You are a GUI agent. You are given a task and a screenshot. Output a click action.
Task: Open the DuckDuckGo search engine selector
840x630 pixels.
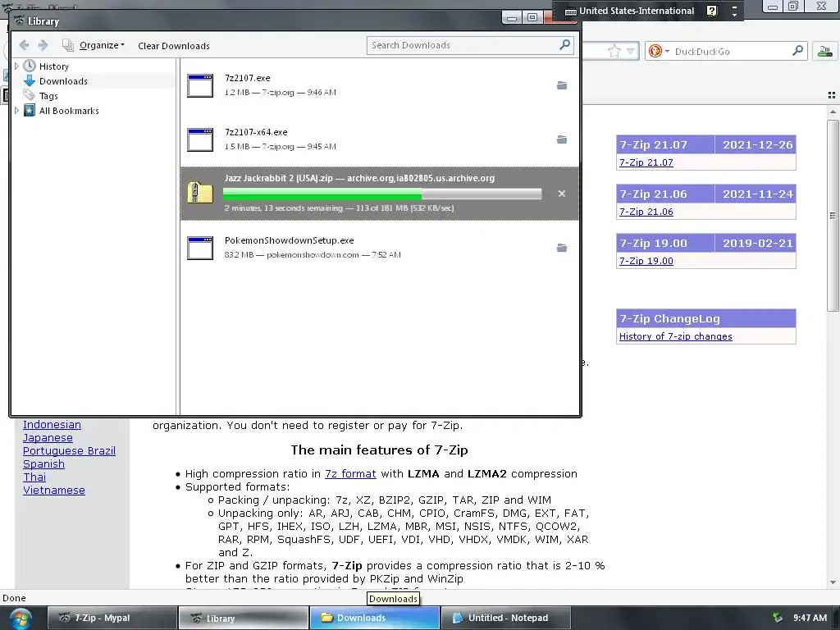(x=659, y=52)
